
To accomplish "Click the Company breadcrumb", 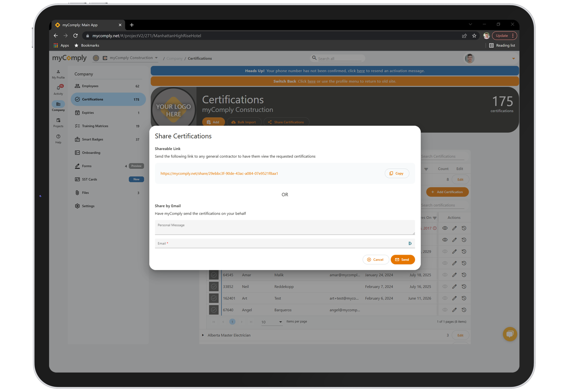I will (174, 58).
